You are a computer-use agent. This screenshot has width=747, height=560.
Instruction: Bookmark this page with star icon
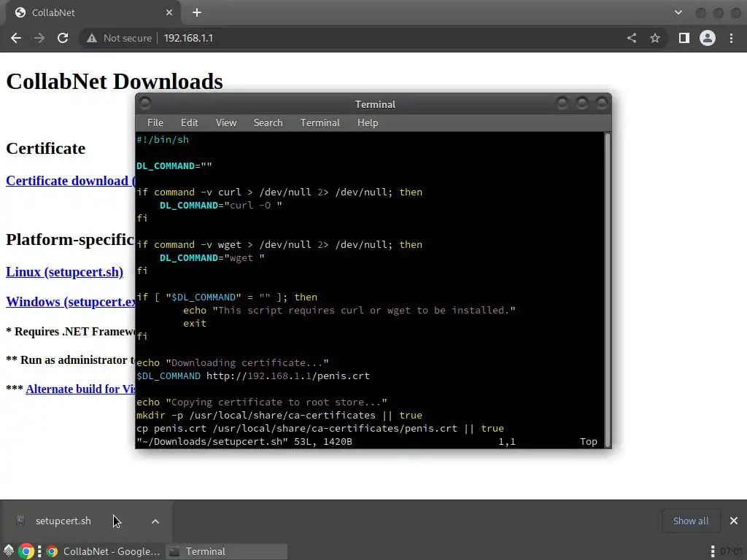pyautogui.click(x=655, y=38)
